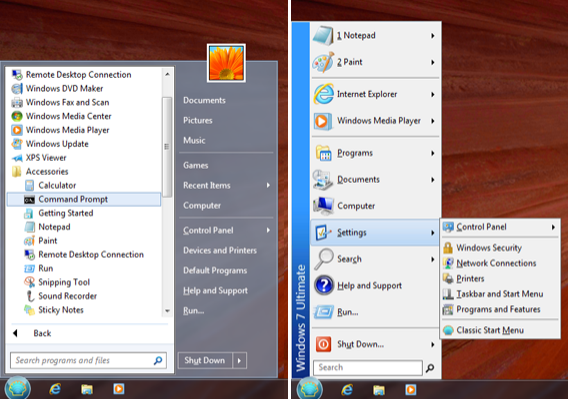Click Programs folder icon in classic menu
The width and height of the screenshot is (568, 399).
[x=323, y=153]
